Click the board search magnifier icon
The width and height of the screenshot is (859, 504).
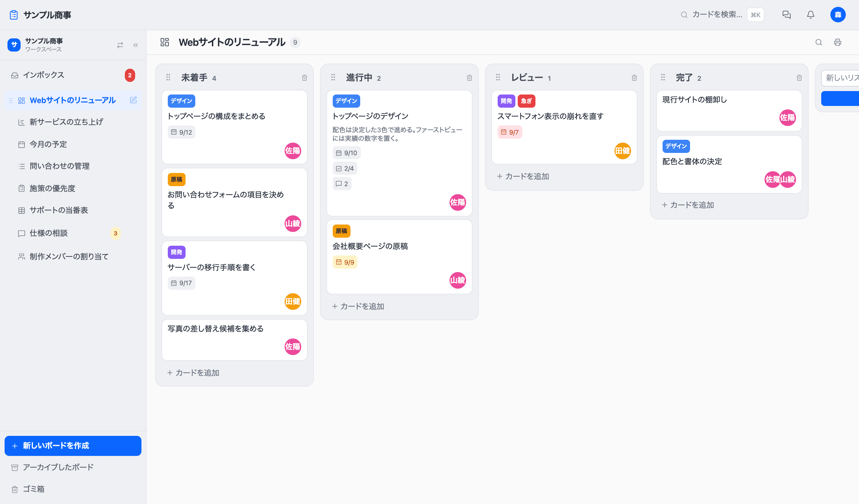point(818,42)
